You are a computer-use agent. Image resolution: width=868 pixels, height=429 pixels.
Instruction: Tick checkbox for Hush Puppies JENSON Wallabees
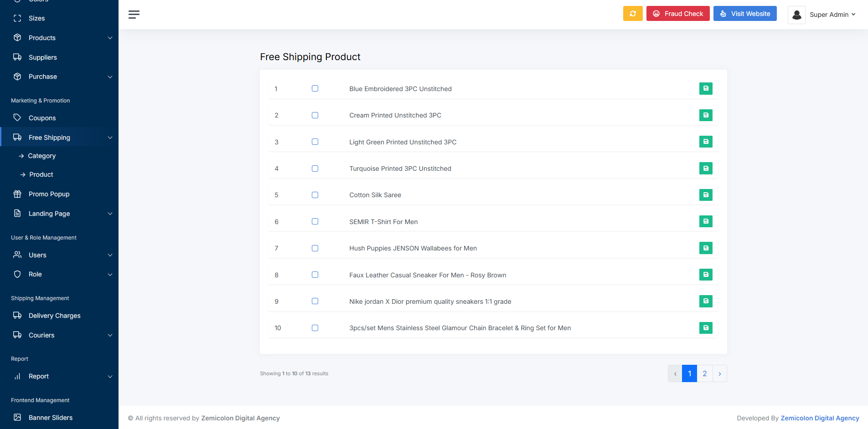(315, 248)
